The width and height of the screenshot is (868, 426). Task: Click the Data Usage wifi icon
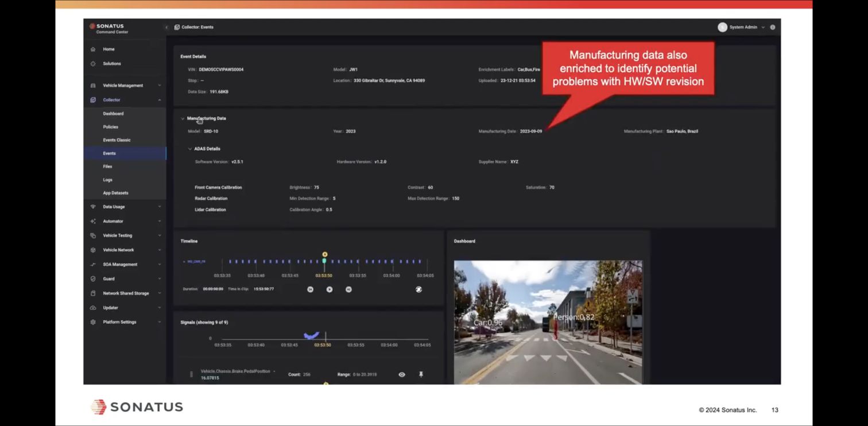93,207
